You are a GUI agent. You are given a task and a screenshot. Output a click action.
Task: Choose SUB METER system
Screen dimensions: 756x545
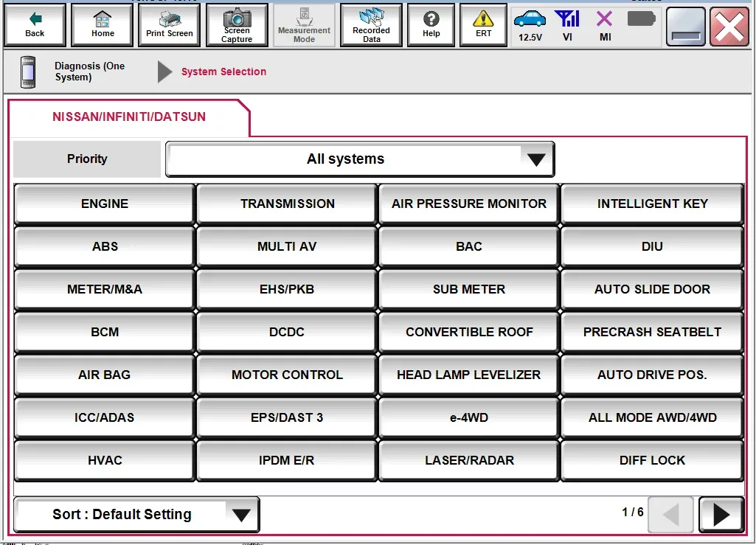(x=469, y=289)
